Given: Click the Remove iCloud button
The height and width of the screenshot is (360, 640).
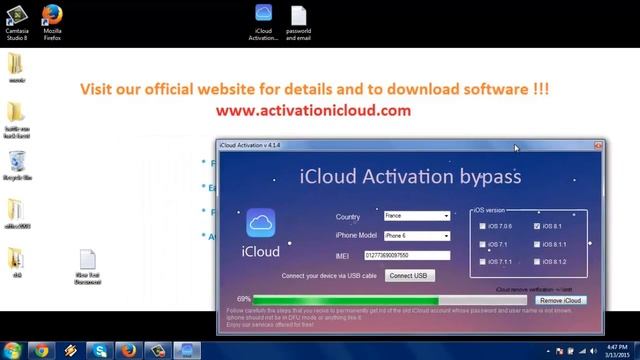Looking at the screenshot, I should click(x=560, y=300).
